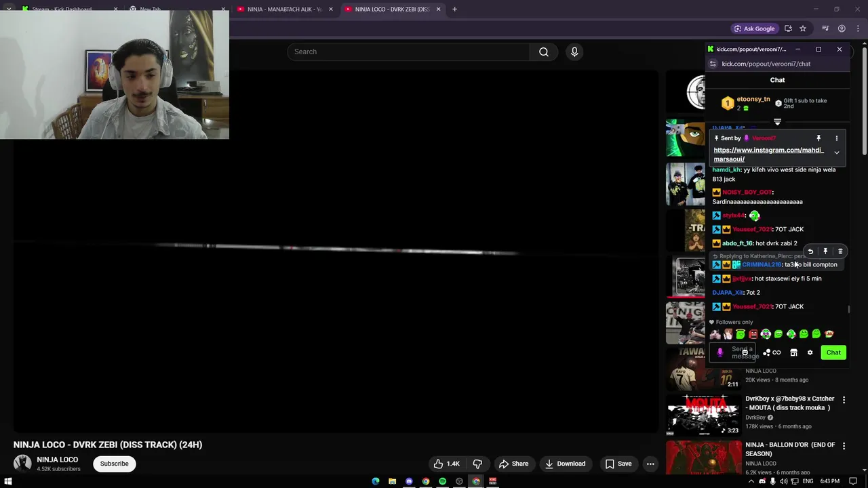868x488 pixels.
Task: Activate voice search microphone icon
Action: 574,52
